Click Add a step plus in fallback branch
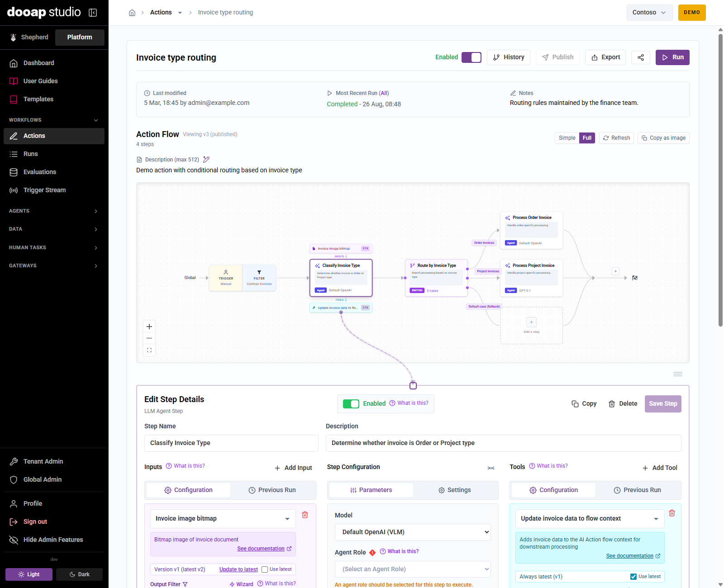Image resolution: width=724 pixels, height=588 pixels. 532,322
